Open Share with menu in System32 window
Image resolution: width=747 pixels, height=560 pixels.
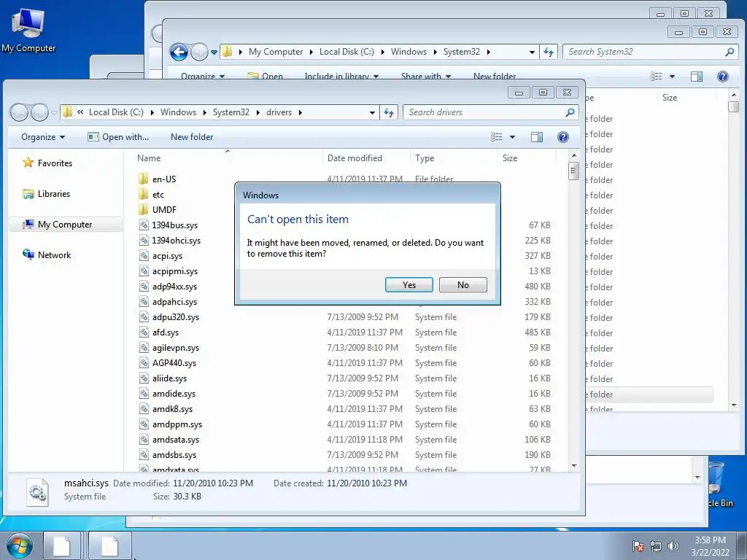[x=425, y=76]
